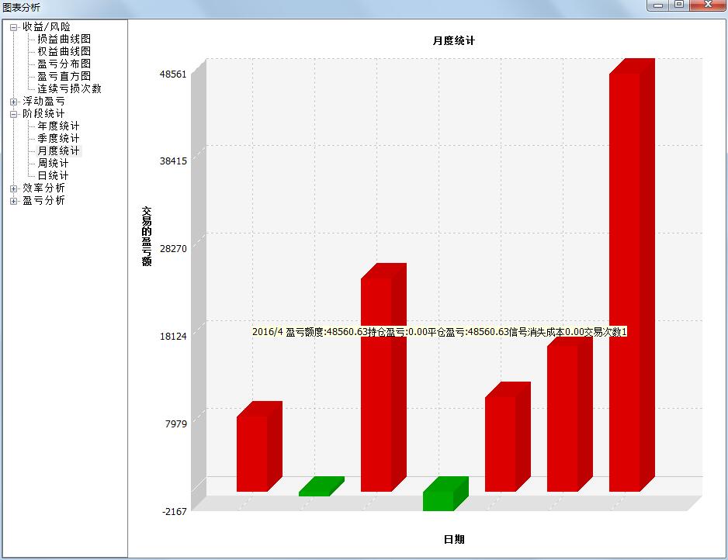Show 季度统计 quarterly statistics

pos(58,138)
